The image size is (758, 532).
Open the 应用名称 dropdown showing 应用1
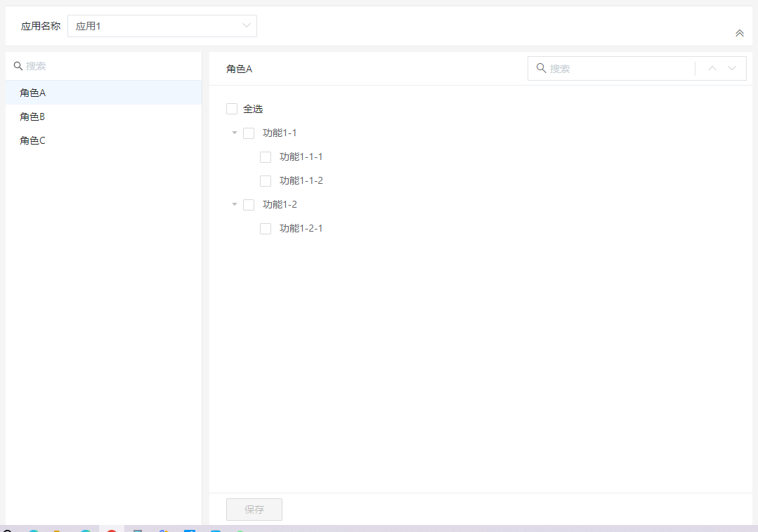(x=162, y=26)
